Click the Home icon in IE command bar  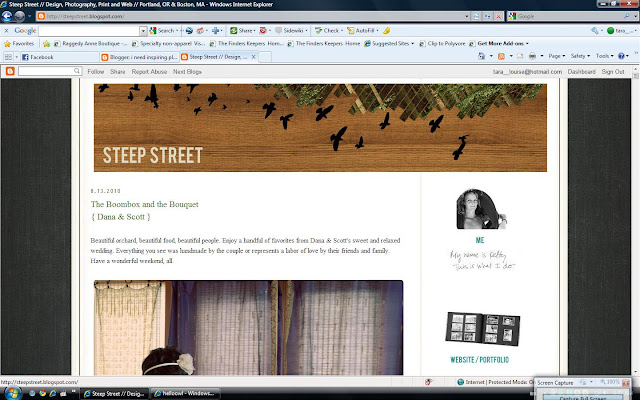[482, 56]
